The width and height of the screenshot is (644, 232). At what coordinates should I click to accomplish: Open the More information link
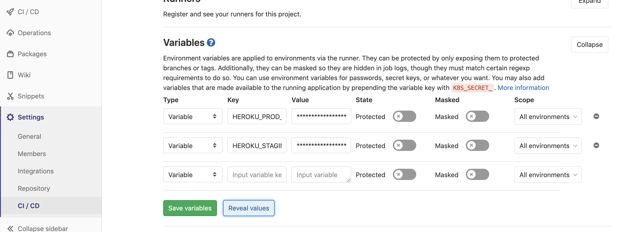tap(523, 88)
